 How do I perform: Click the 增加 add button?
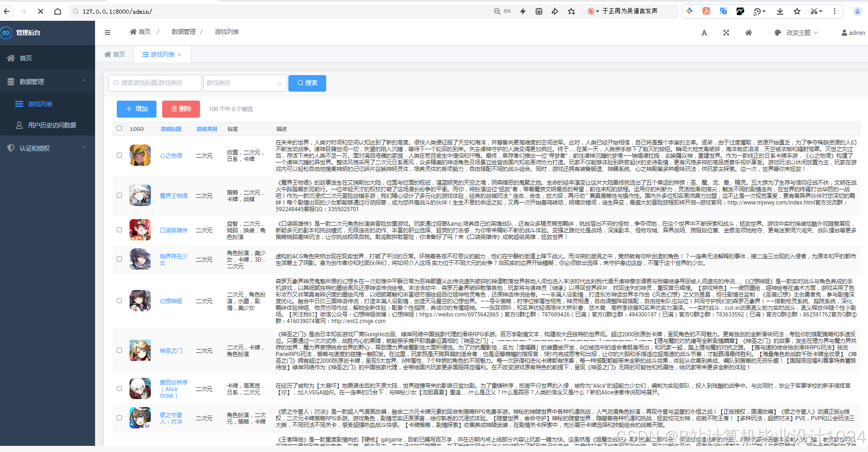[x=137, y=109]
